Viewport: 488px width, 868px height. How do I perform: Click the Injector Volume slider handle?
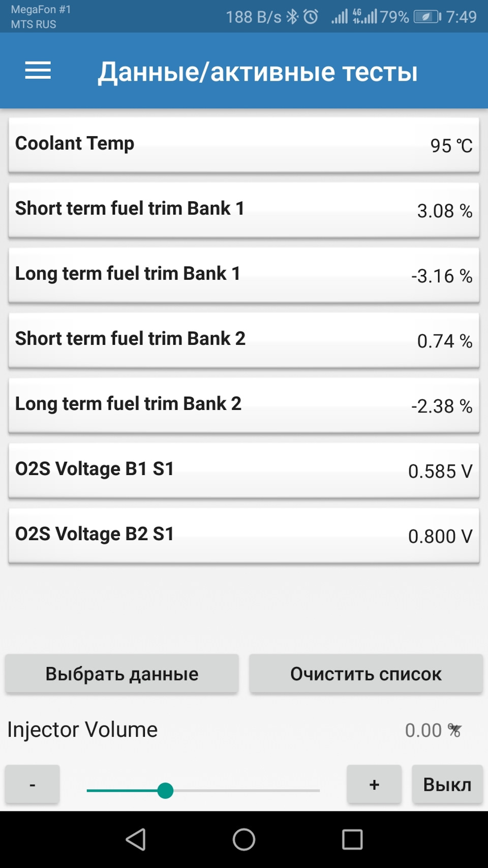(x=165, y=790)
